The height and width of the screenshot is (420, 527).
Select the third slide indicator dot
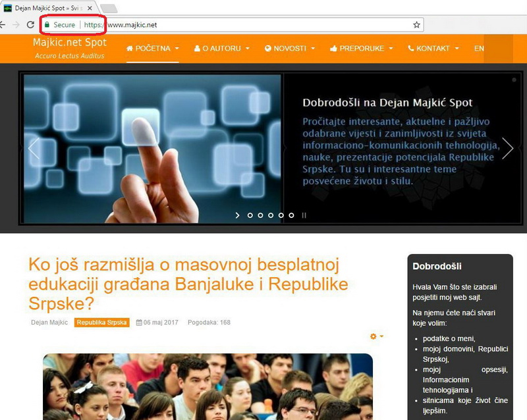click(x=271, y=215)
